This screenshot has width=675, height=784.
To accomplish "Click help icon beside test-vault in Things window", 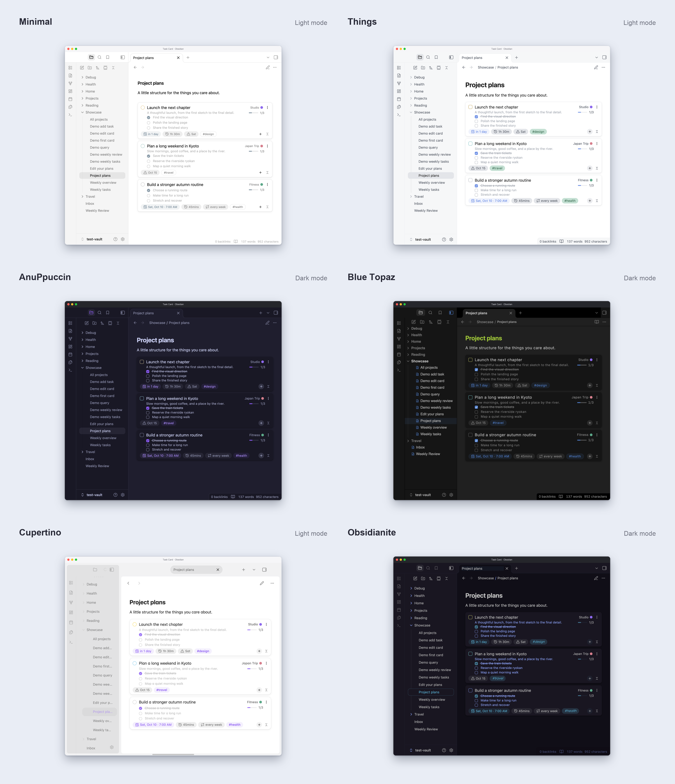I will click(444, 240).
